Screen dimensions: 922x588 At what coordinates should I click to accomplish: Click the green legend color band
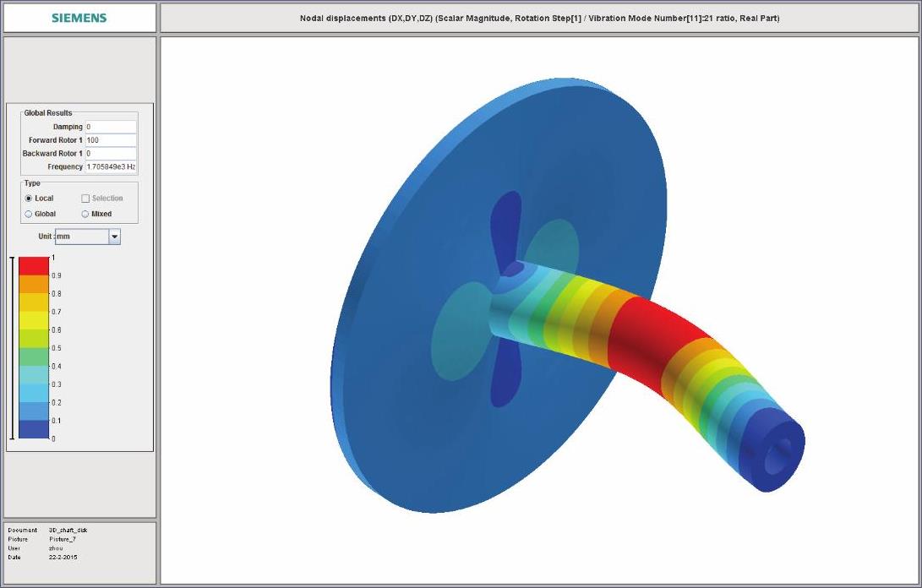[x=34, y=357]
